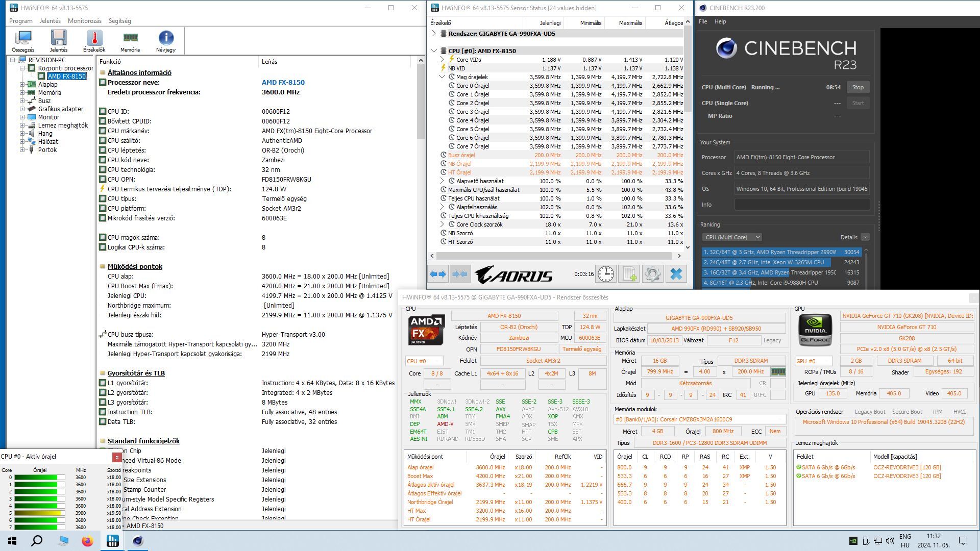Click Start for CPU Single Core test
Screen dimensions: 980x551
(x=858, y=103)
